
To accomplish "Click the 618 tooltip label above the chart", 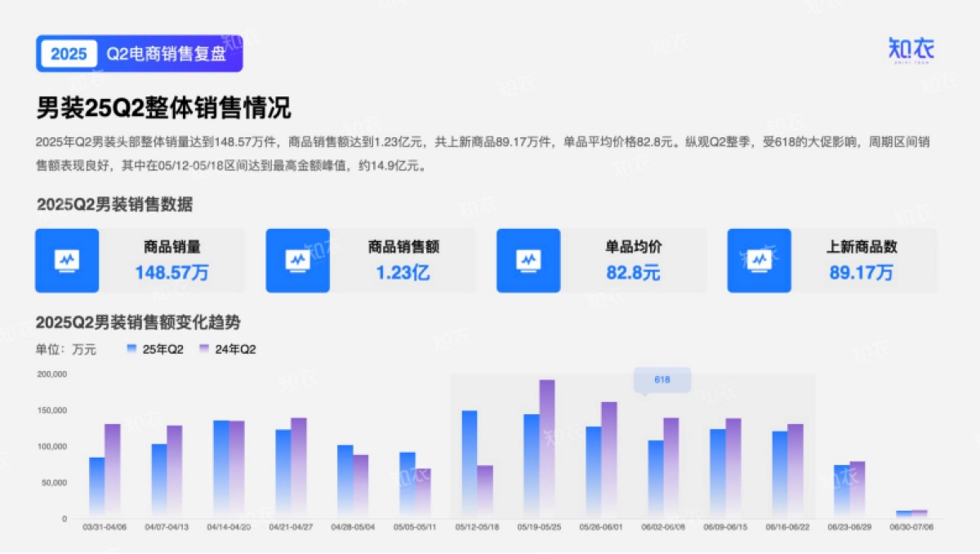I will coord(661,380).
